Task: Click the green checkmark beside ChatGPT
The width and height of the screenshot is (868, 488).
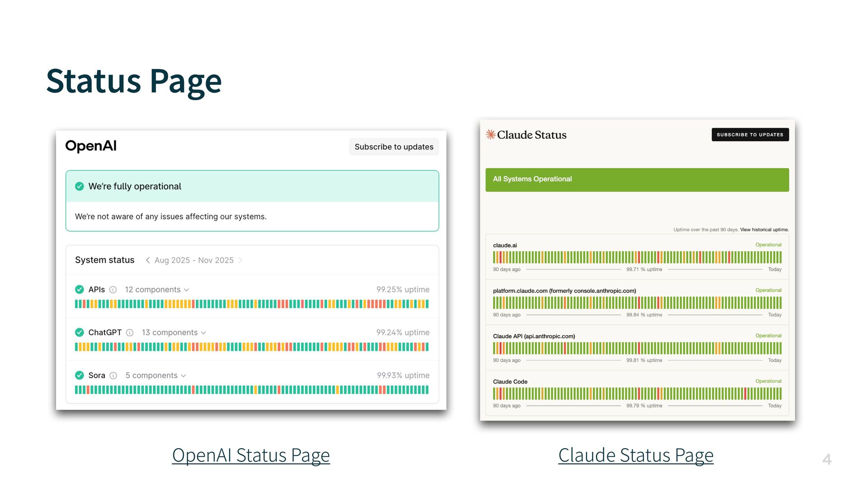Action: pyautogui.click(x=80, y=333)
